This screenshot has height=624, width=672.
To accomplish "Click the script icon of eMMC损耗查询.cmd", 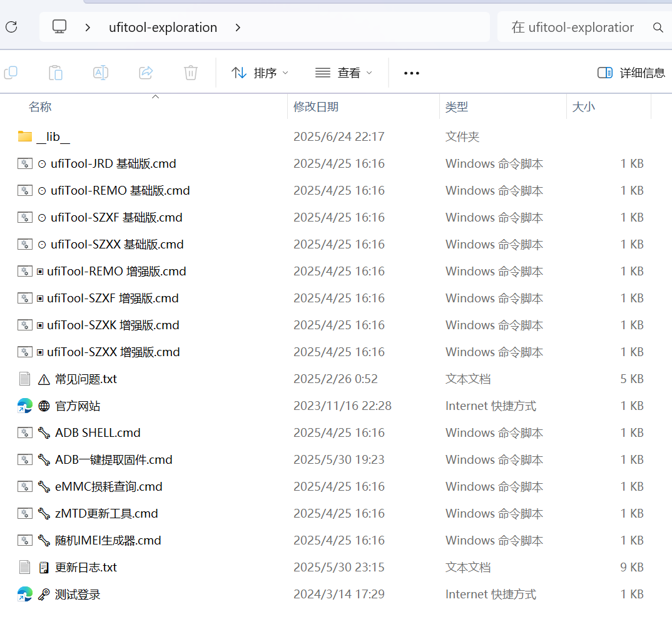I will tap(25, 486).
